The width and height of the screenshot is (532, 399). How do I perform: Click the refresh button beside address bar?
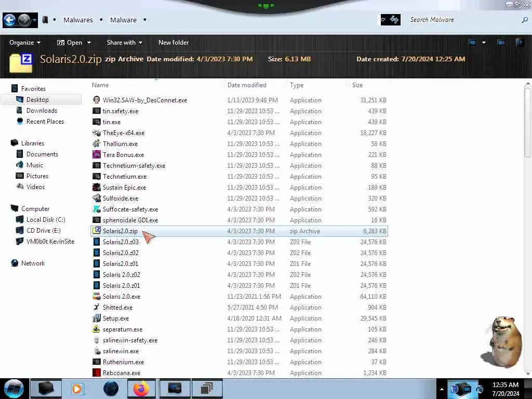click(394, 20)
